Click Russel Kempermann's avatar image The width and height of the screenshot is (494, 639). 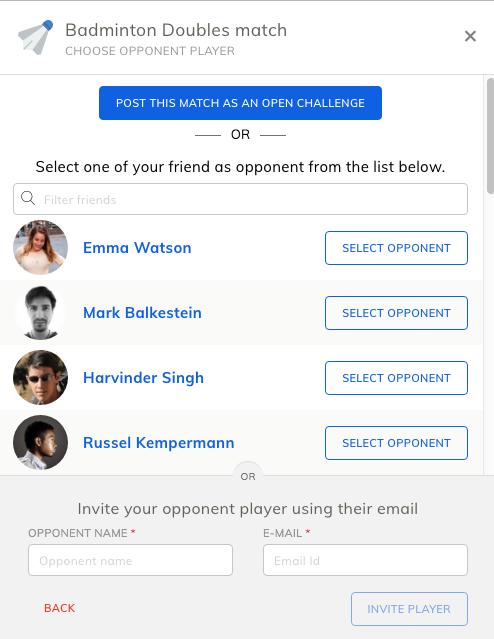click(40, 443)
